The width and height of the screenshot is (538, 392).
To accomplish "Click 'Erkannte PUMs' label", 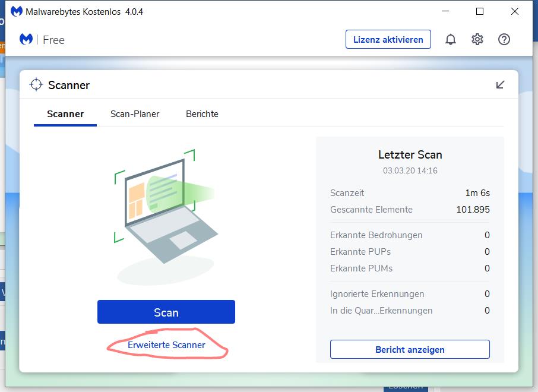I will [361, 268].
